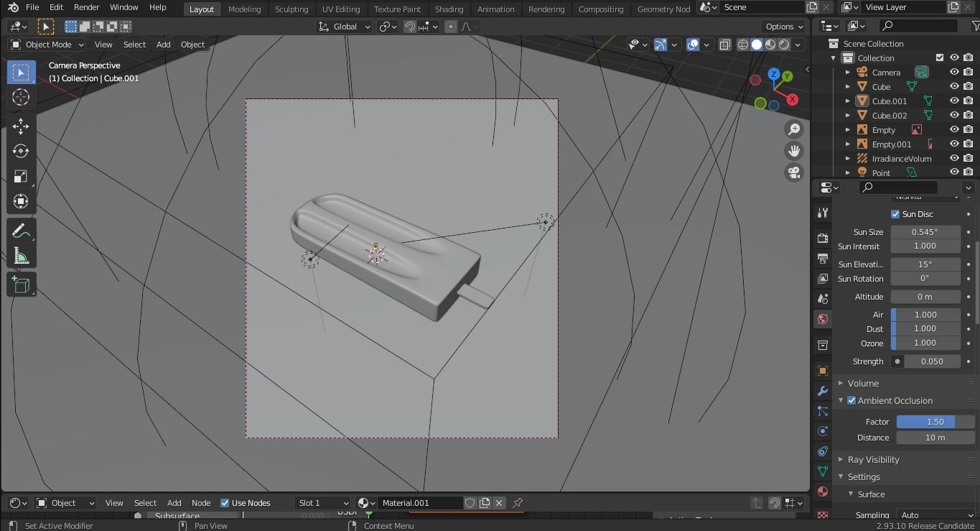980x531 pixels.
Task: Collapse the Settings panel
Action: pyautogui.click(x=864, y=476)
